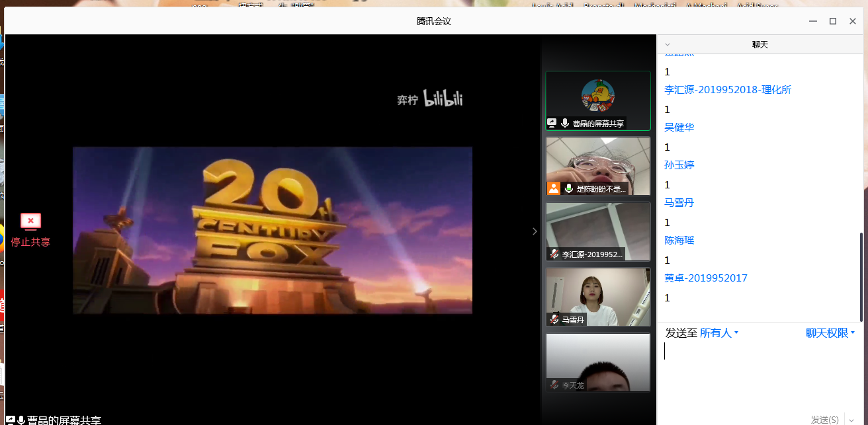The image size is (868, 425).
Task: Click the 停止共享 text label
Action: (30, 242)
